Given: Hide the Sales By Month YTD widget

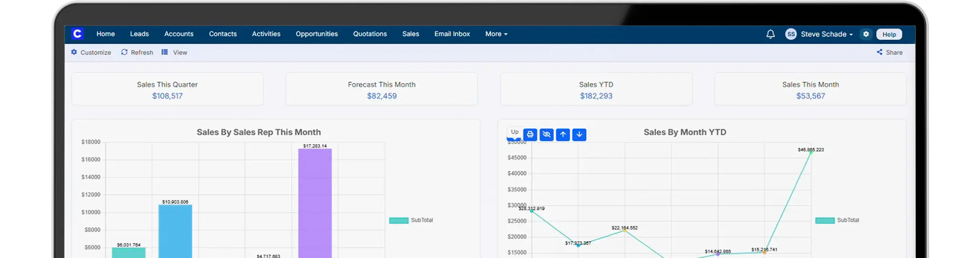Looking at the screenshot, I should tap(546, 135).
